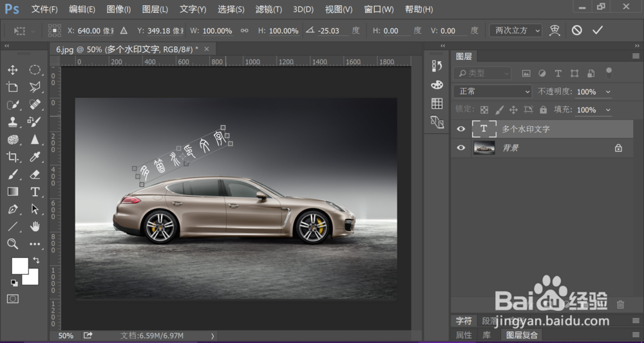Toggle adjustment layer filter

pos(542,73)
